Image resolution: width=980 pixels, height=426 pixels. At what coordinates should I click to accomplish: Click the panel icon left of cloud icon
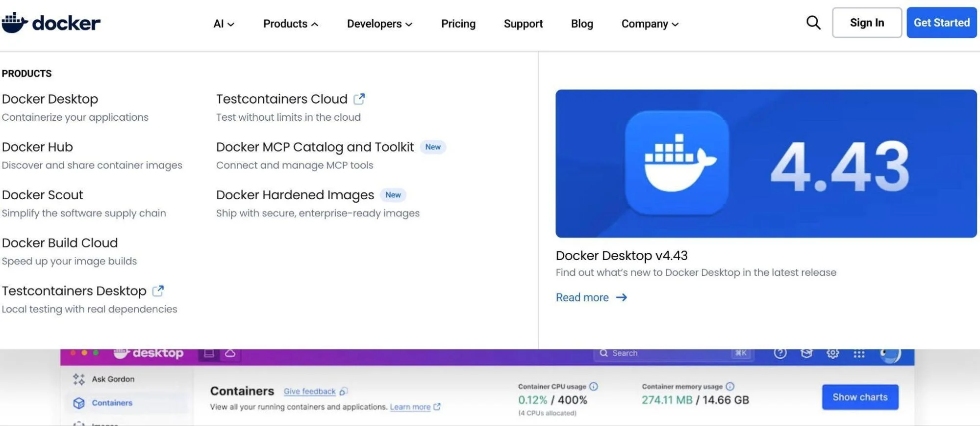(x=209, y=353)
